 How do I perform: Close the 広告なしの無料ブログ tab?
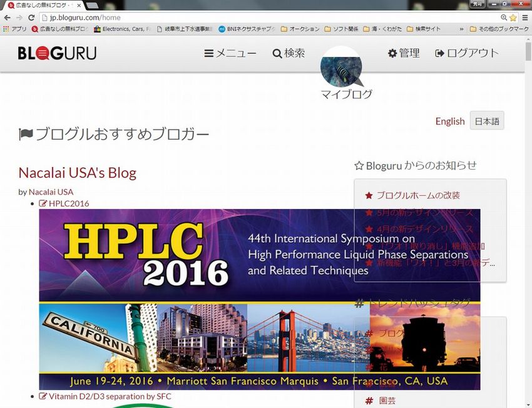pyautogui.click(x=79, y=6)
